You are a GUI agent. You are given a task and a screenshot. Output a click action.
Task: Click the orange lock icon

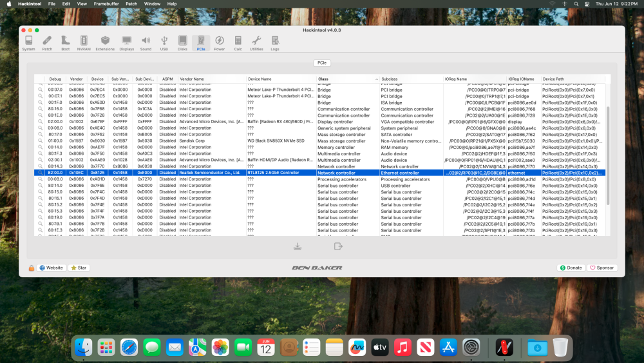31,268
